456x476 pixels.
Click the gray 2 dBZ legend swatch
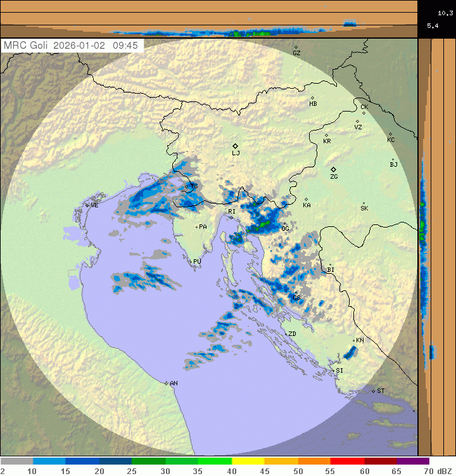coord(16,461)
